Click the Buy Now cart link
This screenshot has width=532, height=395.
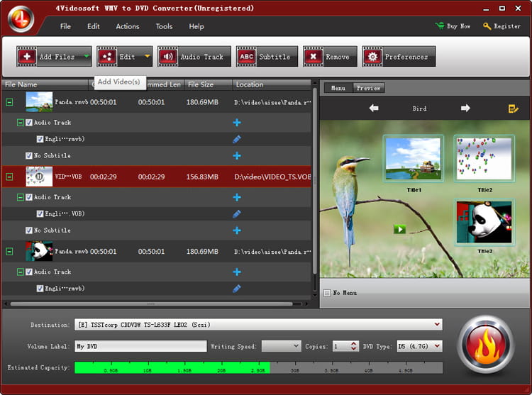[453, 26]
